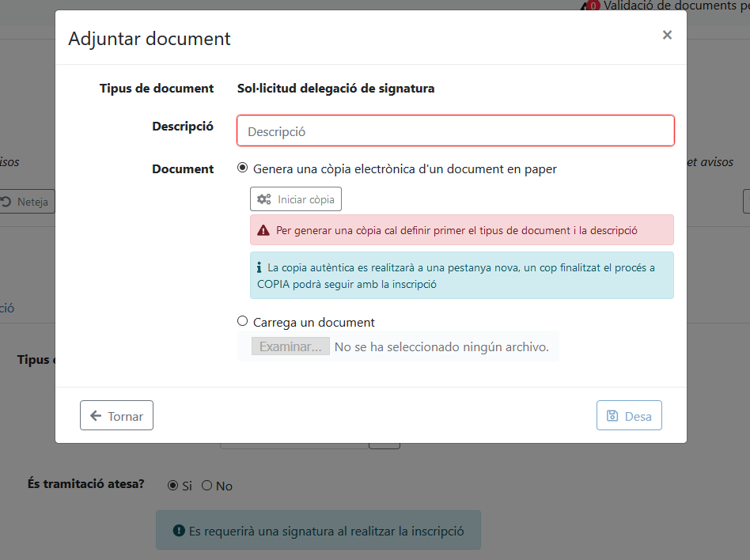
Task: Select the 'Carrega un document' radio option
Action: tap(243, 322)
